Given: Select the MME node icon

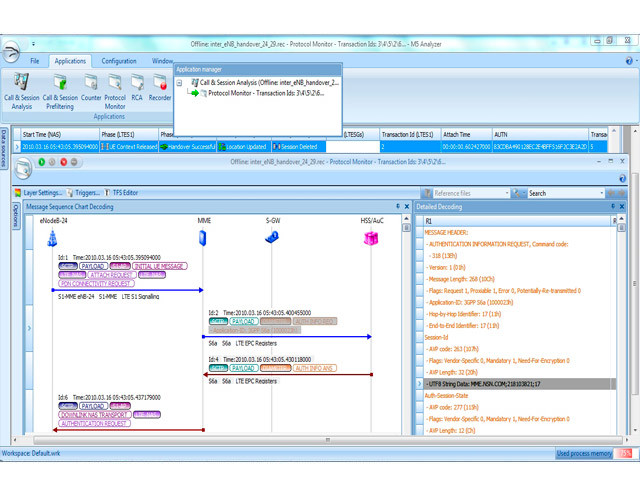Looking at the screenshot, I should 204,238.
